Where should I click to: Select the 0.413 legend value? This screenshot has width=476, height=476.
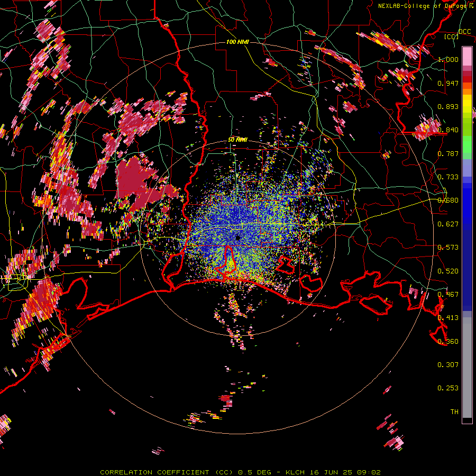[x=448, y=318]
